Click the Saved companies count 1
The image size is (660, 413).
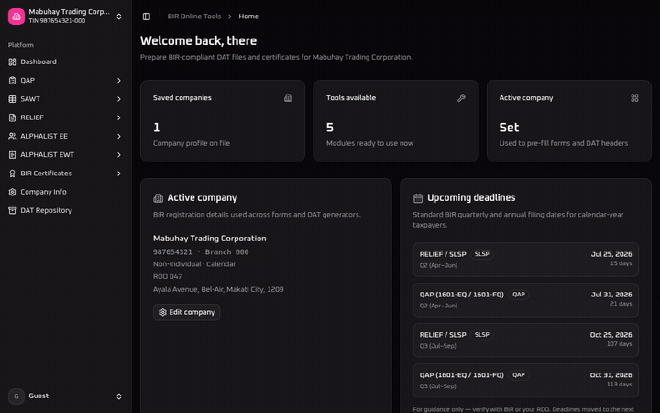coord(157,127)
